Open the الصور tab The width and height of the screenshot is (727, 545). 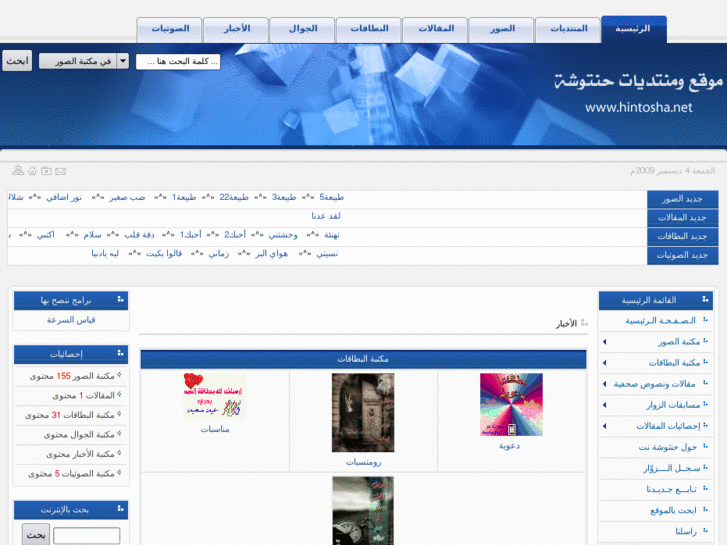tap(501, 30)
